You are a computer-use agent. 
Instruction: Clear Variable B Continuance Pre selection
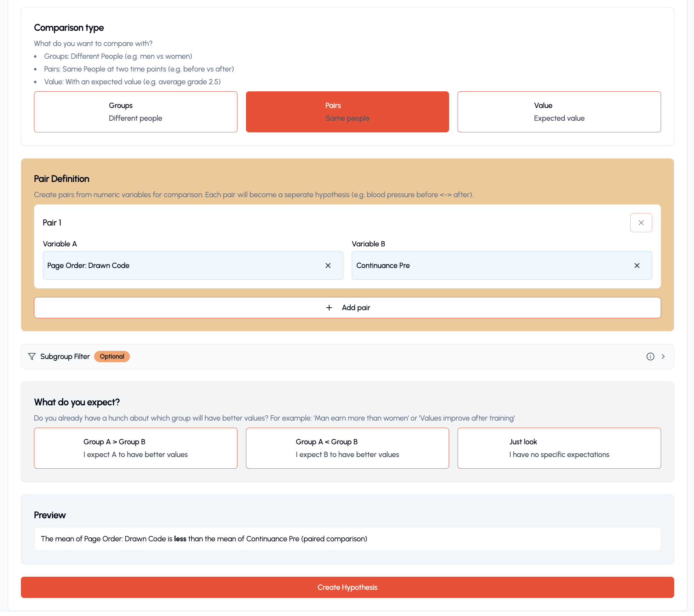coord(637,266)
